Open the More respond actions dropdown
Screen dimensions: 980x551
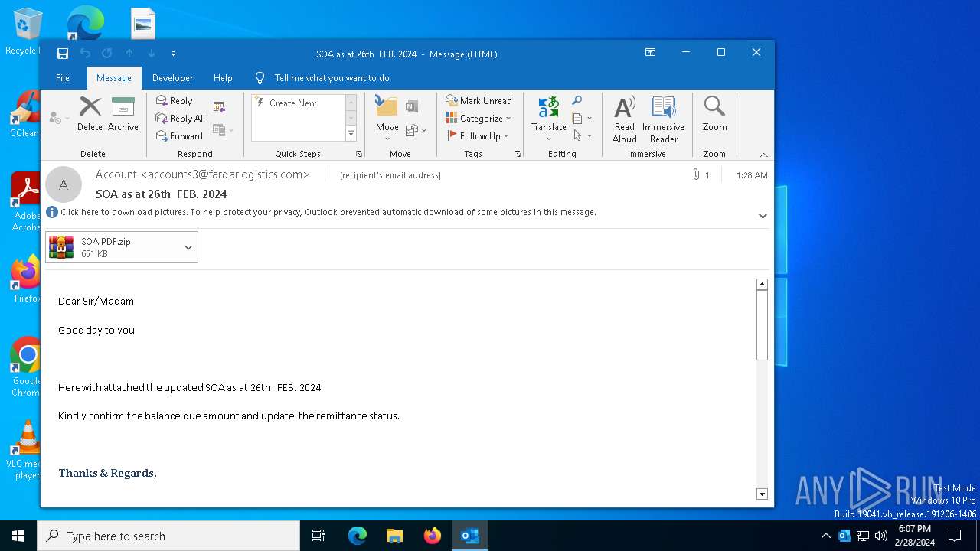coord(223,130)
